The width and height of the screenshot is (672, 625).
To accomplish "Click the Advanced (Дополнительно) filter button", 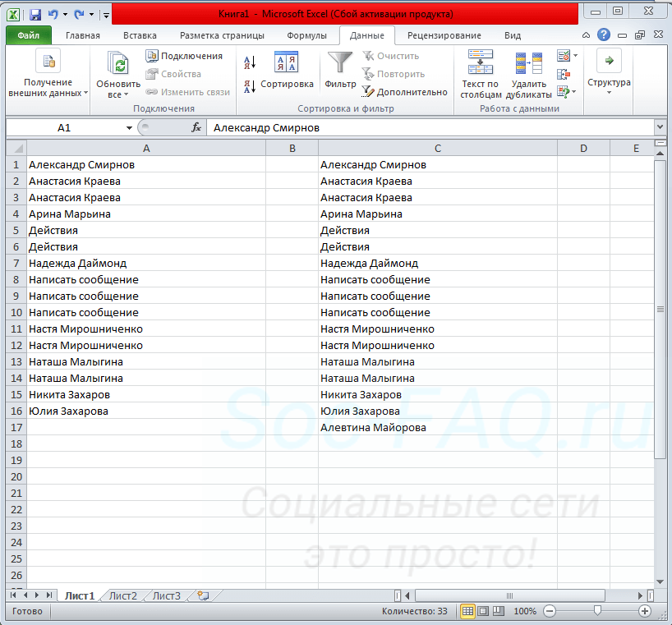I will click(404, 92).
